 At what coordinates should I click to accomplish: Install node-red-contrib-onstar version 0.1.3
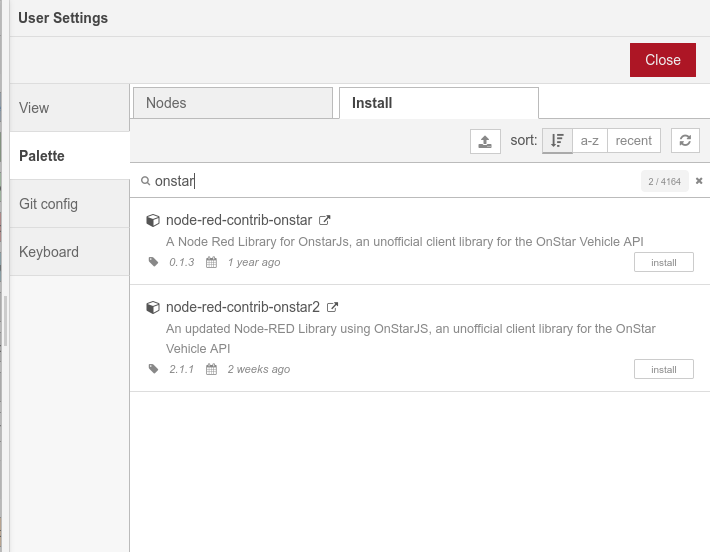click(663, 262)
